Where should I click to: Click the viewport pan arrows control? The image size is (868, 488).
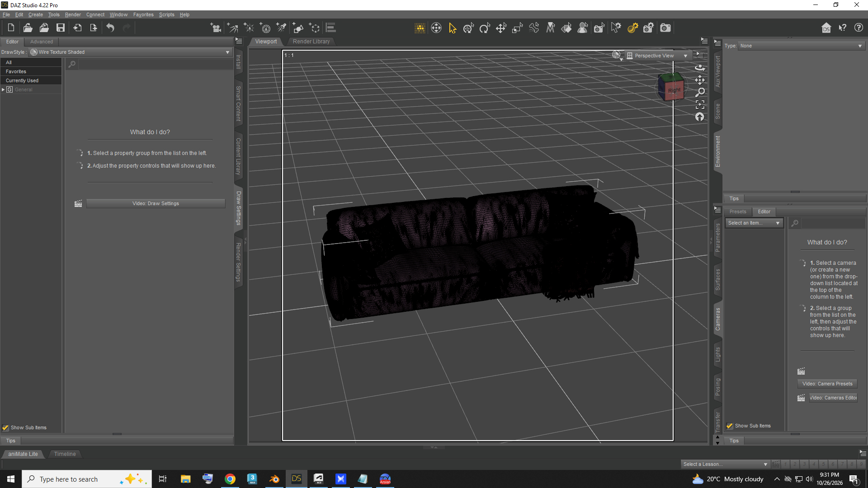[x=700, y=80]
